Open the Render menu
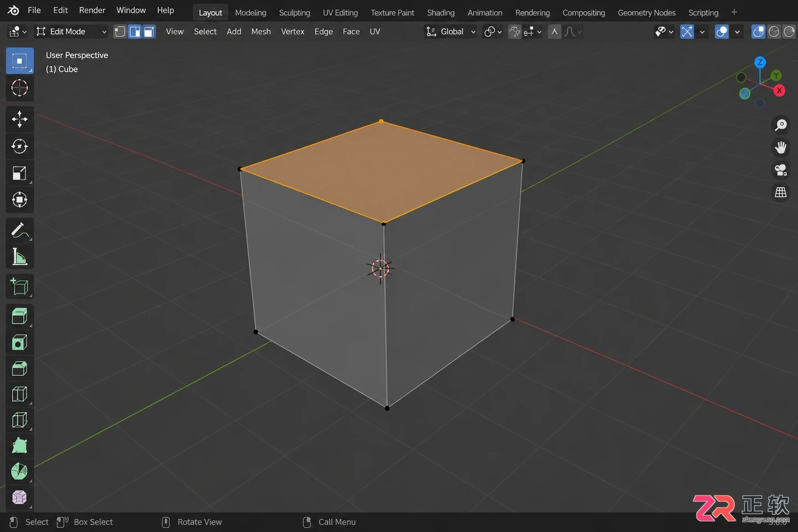798x532 pixels. click(x=92, y=10)
